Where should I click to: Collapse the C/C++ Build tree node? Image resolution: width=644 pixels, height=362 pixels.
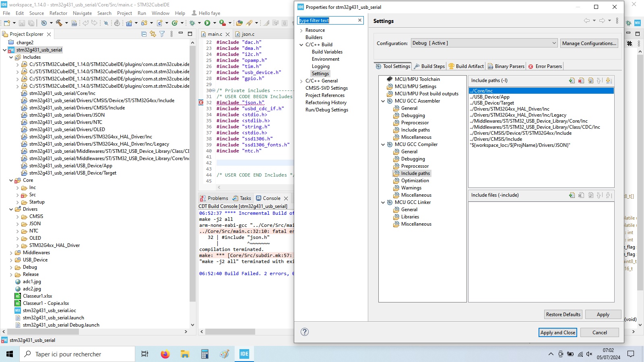pyautogui.click(x=301, y=44)
